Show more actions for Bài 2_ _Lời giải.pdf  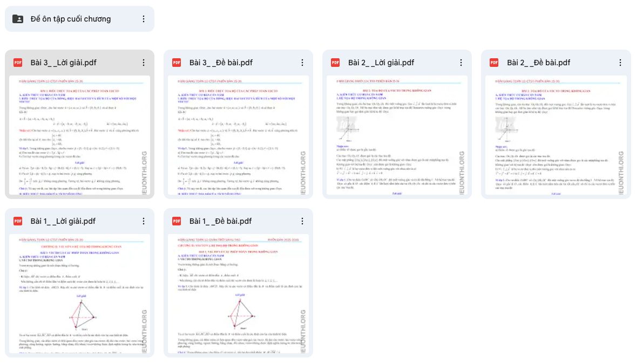click(461, 63)
